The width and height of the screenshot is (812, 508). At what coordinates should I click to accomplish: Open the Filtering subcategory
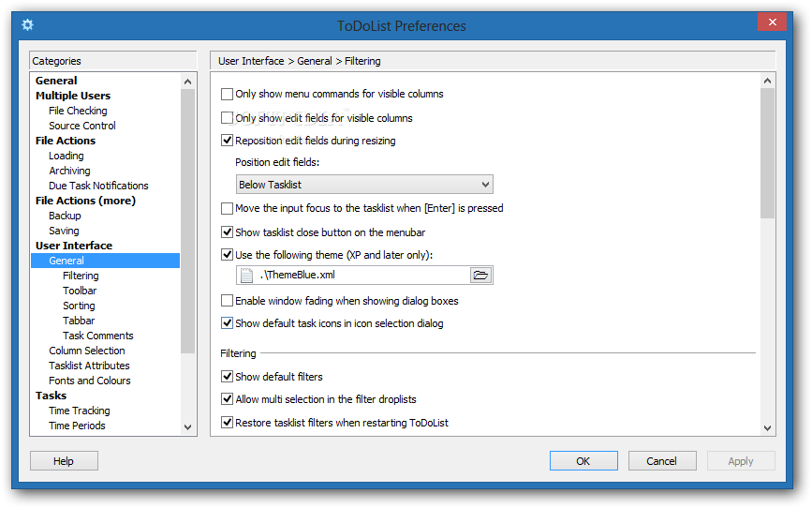click(x=81, y=276)
